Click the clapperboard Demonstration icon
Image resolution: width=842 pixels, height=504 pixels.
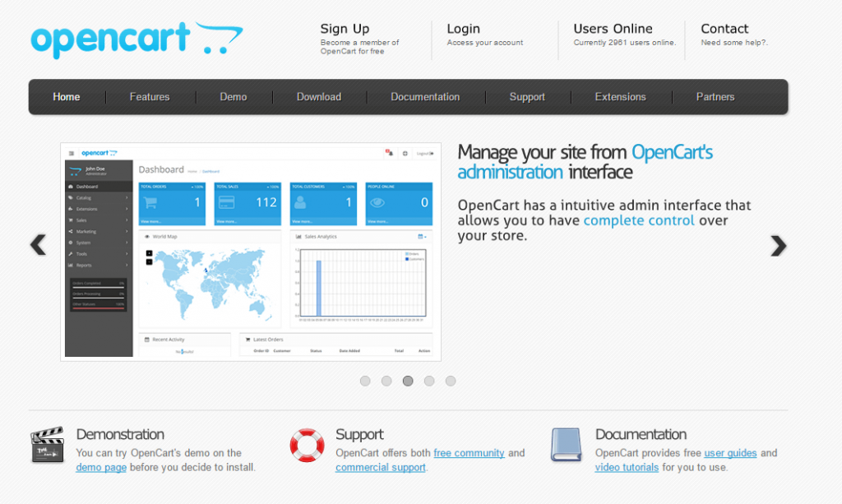(47, 445)
